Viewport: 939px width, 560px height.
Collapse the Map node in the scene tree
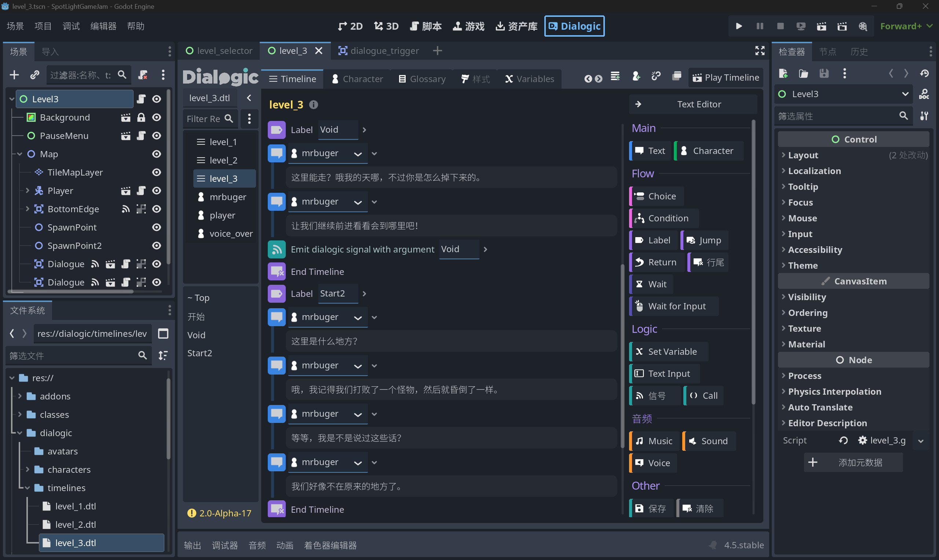[x=19, y=154]
